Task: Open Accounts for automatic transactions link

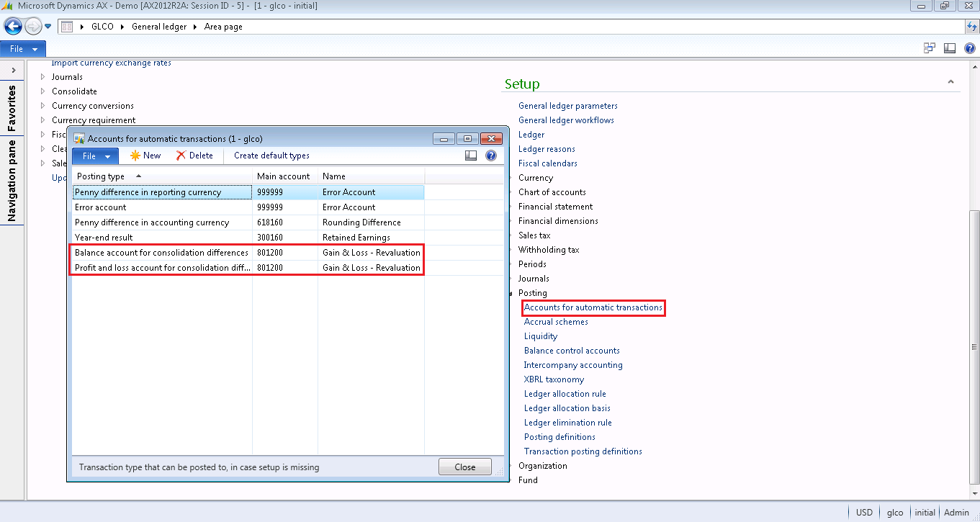Action: click(593, 307)
